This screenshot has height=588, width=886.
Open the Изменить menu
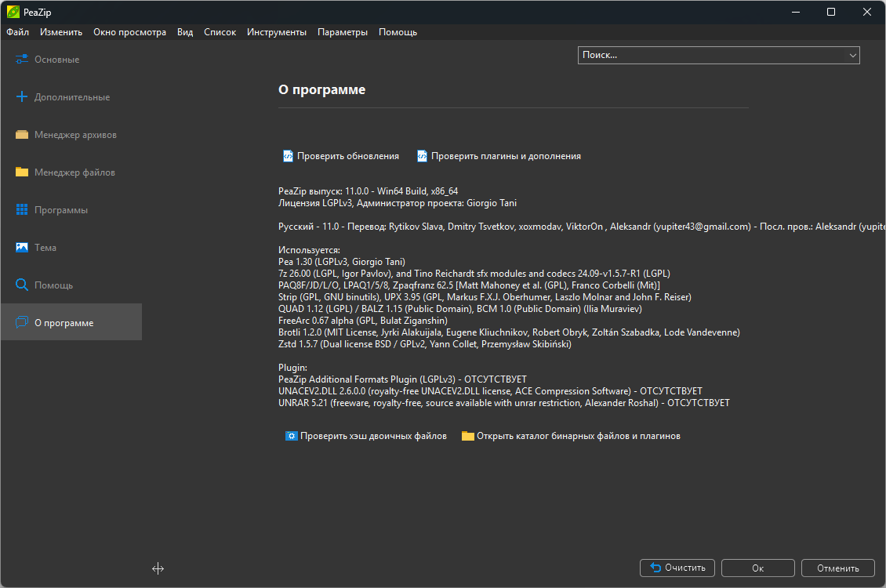(x=61, y=32)
